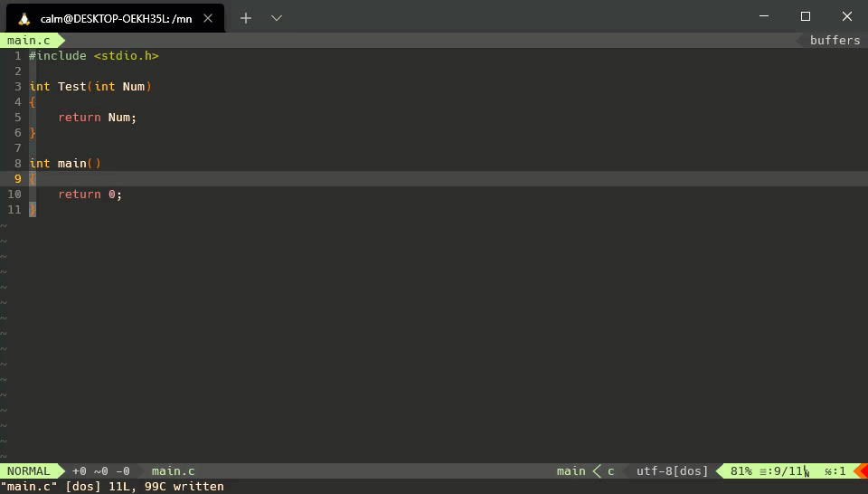Close the calm@DESKTOP-OEKH35L terminal tab

click(x=208, y=18)
